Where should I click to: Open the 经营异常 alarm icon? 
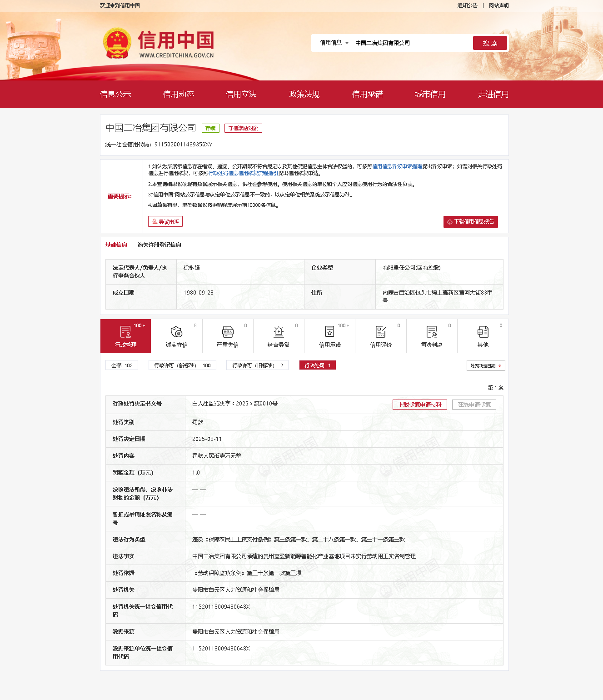click(279, 332)
